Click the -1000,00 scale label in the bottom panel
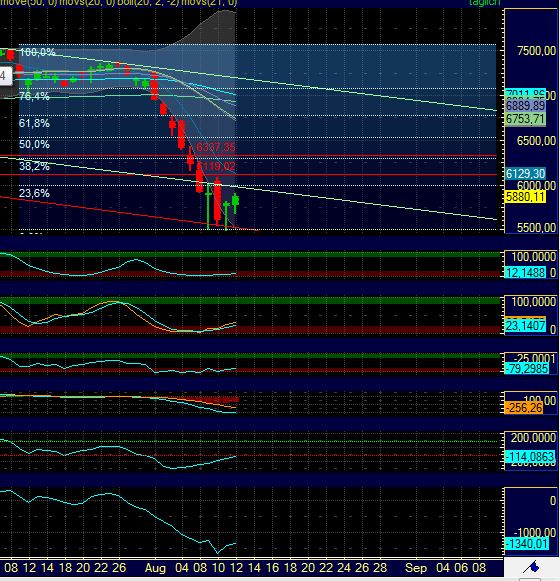The image size is (560, 581). point(535,533)
